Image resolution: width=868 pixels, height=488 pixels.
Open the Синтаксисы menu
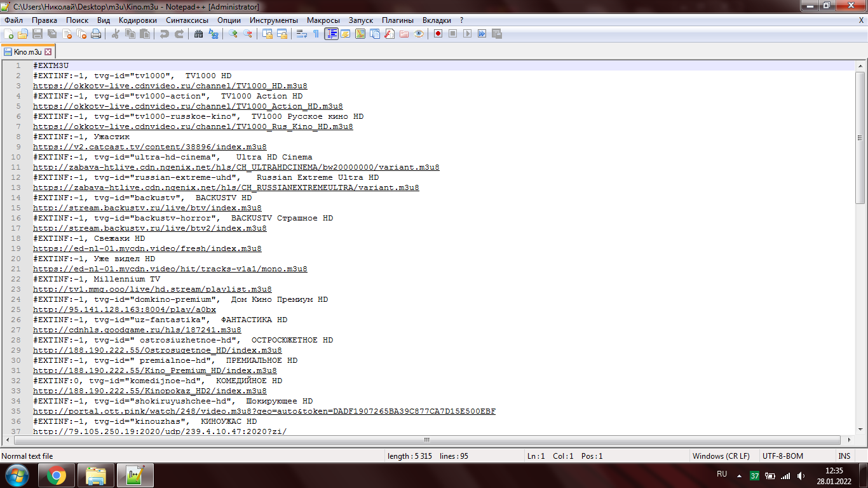click(187, 20)
